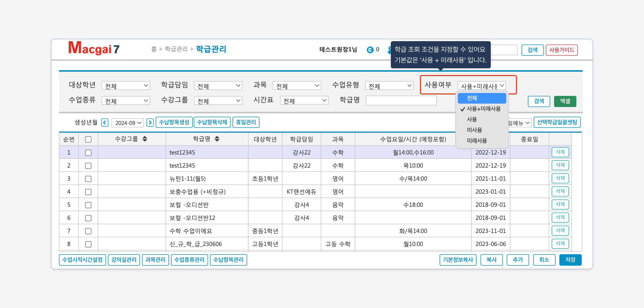
Task: Expand the 시간표 dropdown
Action: tap(304, 100)
